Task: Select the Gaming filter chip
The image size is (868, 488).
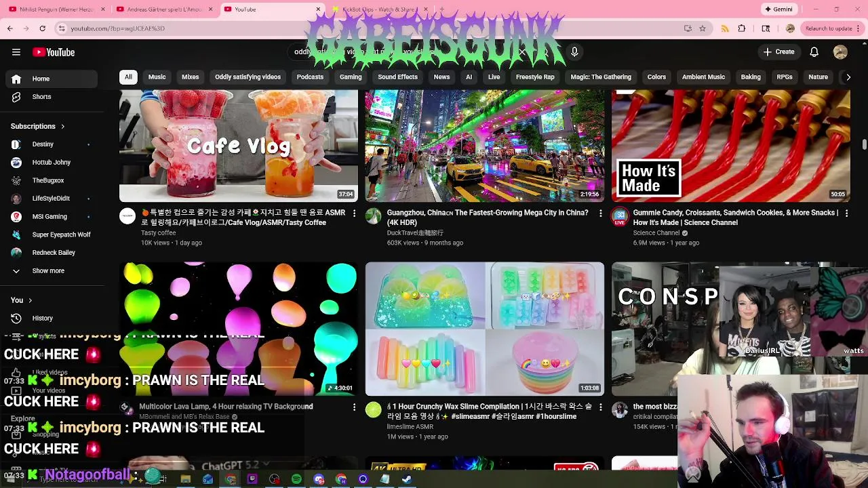Action: tap(351, 77)
